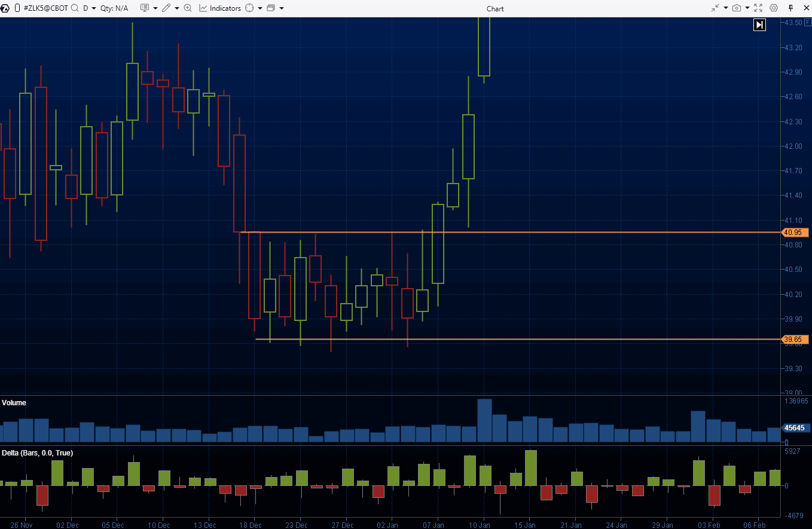Viewport: 812px width, 529px height.
Task: Toggle fullscreen with the expand arrows icon
Action: pos(758,8)
